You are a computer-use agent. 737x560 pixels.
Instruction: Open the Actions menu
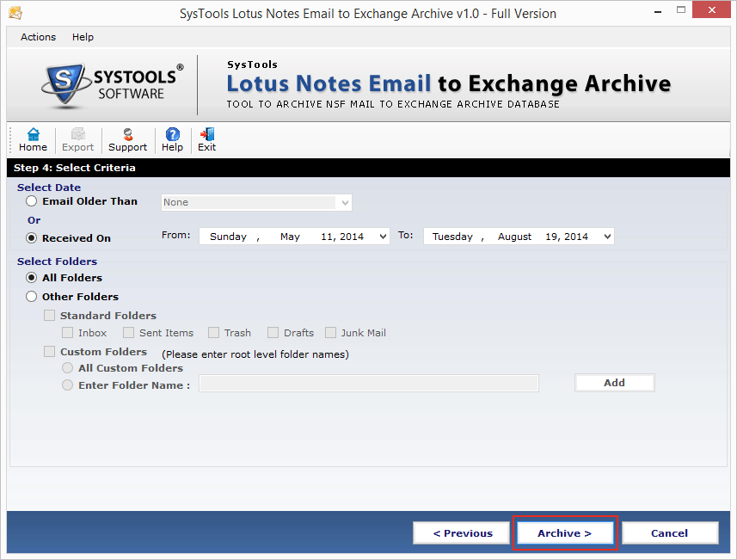[x=38, y=37]
